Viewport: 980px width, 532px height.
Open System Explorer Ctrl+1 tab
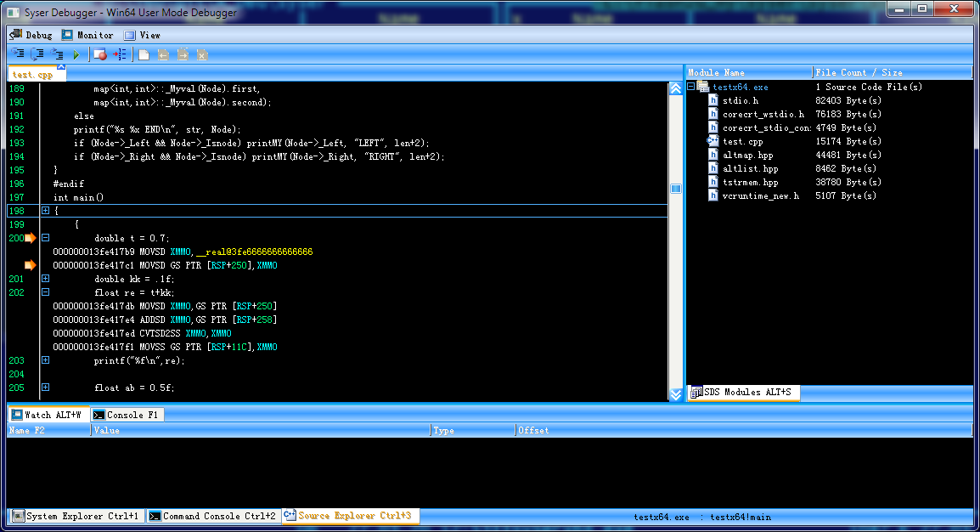(76, 516)
